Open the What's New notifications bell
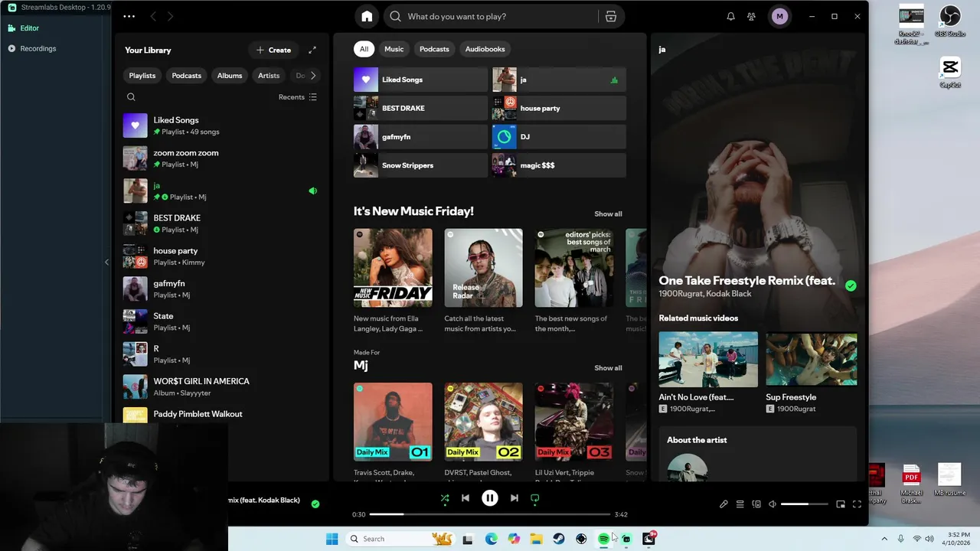The image size is (980, 551). pos(730,16)
